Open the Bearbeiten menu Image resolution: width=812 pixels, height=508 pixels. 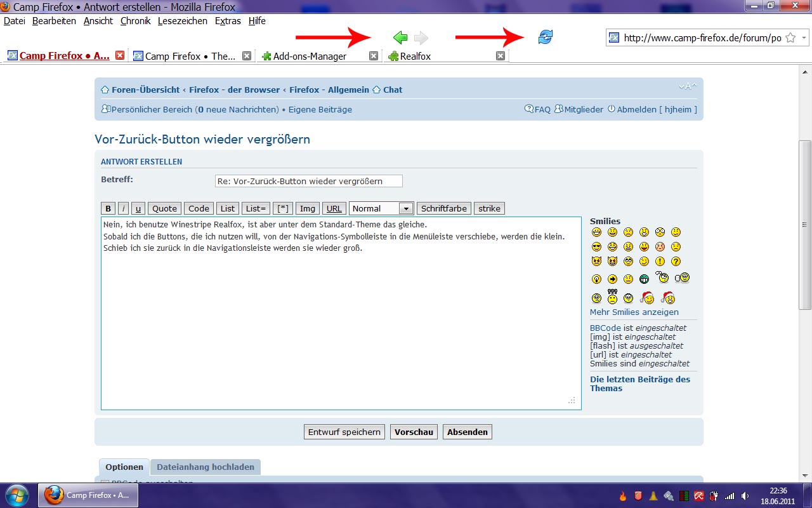[x=54, y=21]
